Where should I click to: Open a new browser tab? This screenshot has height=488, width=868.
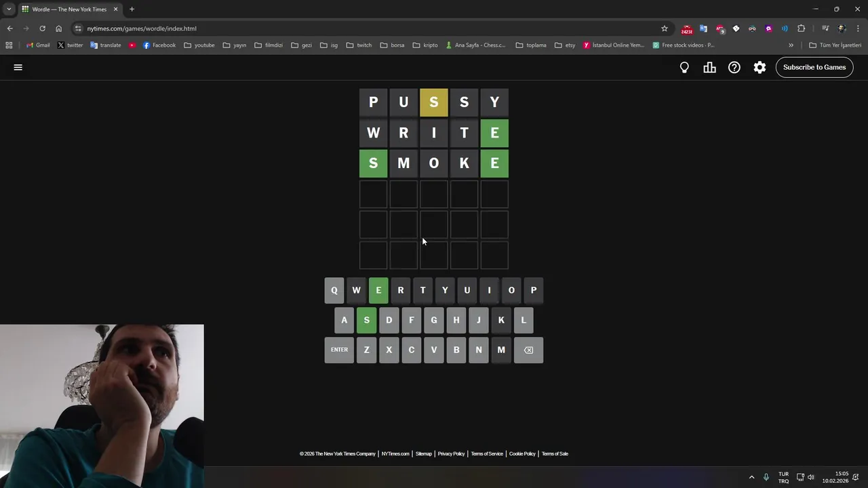(132, 9)
